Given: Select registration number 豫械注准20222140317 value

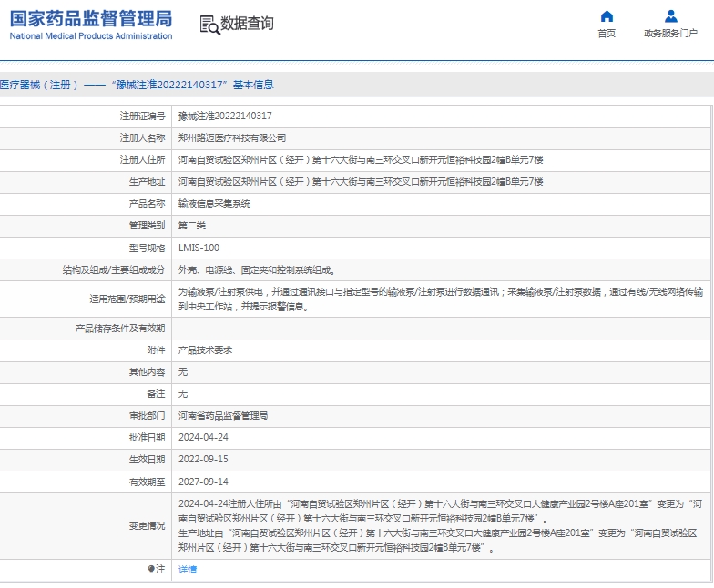Looking at the screenshot, I should coord(225,117).
